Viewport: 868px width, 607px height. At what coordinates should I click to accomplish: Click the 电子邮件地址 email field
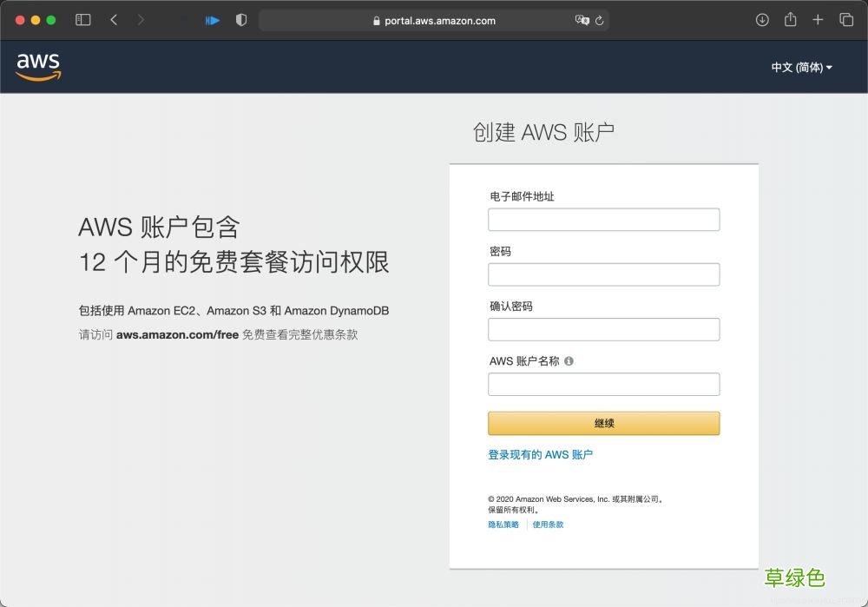(603, 220)
